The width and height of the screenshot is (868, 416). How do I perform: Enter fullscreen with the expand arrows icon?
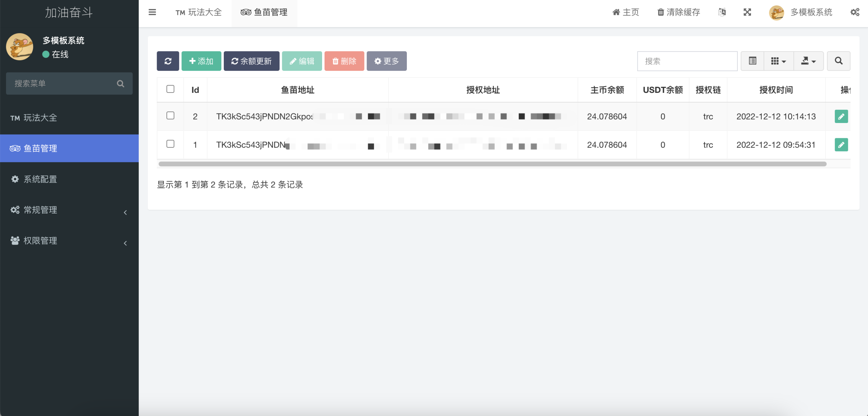[x=747, y=12]
